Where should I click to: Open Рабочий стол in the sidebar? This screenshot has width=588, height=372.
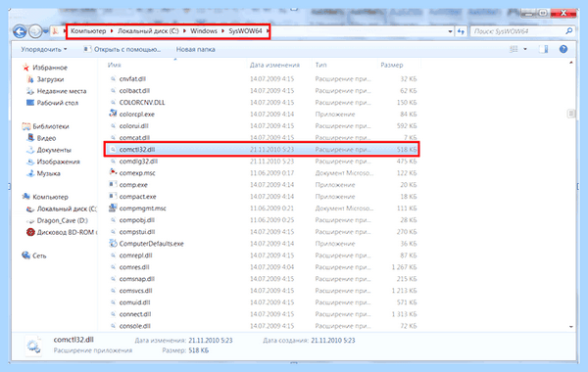tap(53, 103)
